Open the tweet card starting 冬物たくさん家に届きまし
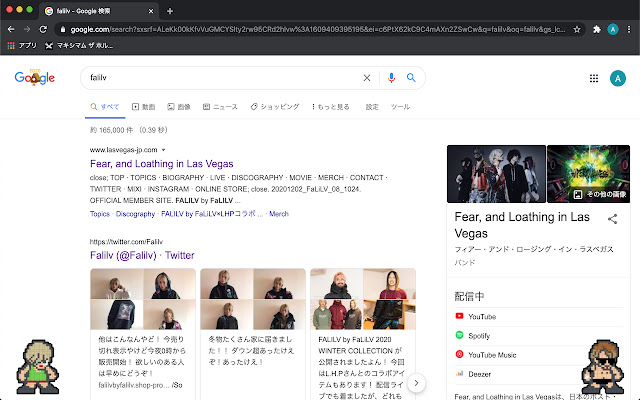The width and height of the screenshot is (640, 400). click(x=253, y=334)
